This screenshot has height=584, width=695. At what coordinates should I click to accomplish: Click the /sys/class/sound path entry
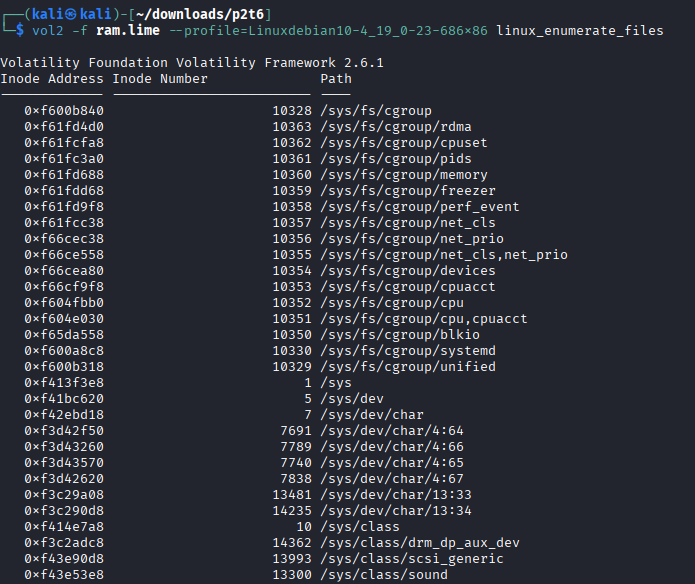(x=380, y=575)
